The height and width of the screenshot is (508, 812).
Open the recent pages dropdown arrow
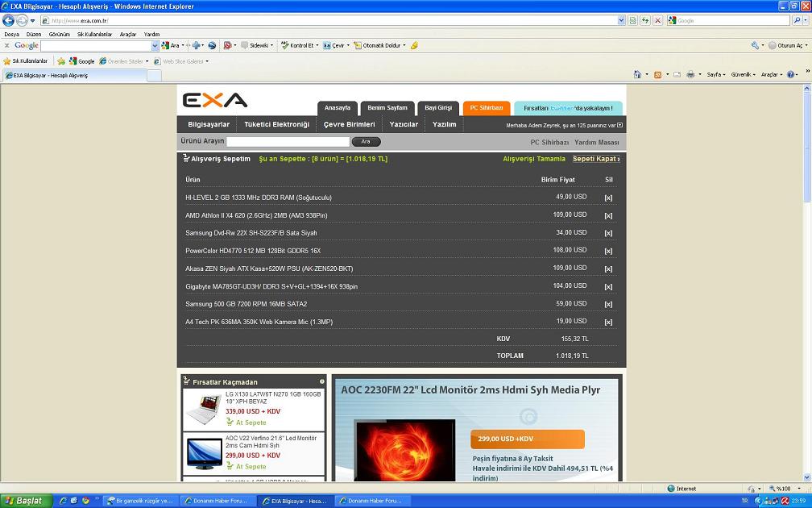(x=32, y=21)
